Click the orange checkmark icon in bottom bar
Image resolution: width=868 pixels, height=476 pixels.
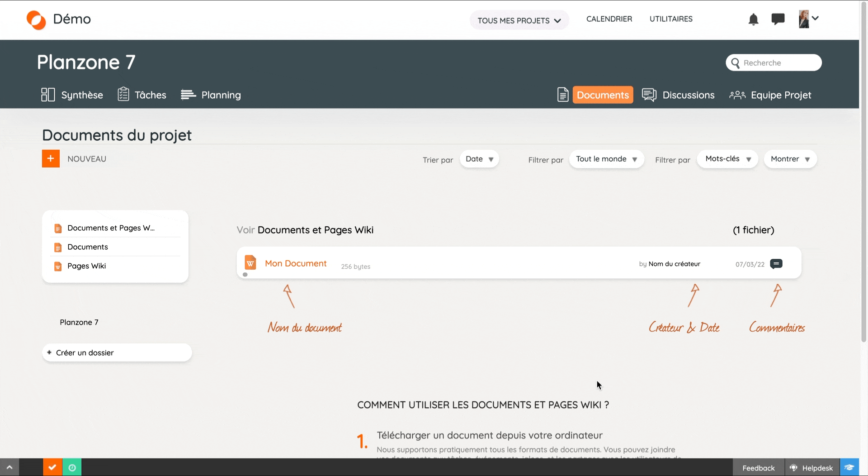click(x=52, y=467)
